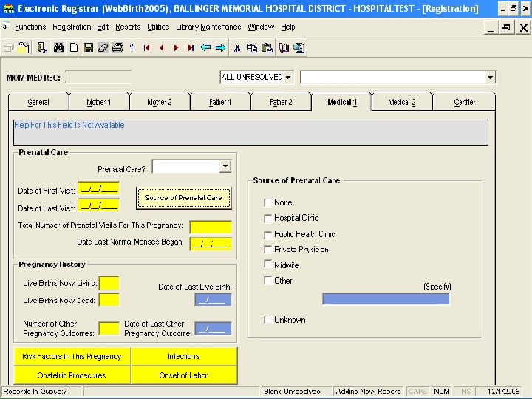
Task: Click the Onset of Labor button
Action: tap(183, 375)
